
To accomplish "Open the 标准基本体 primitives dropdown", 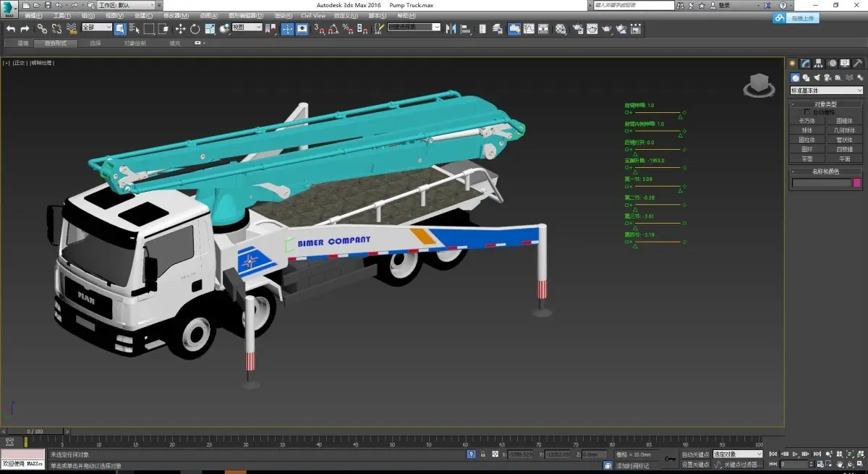I will point(826,90).
